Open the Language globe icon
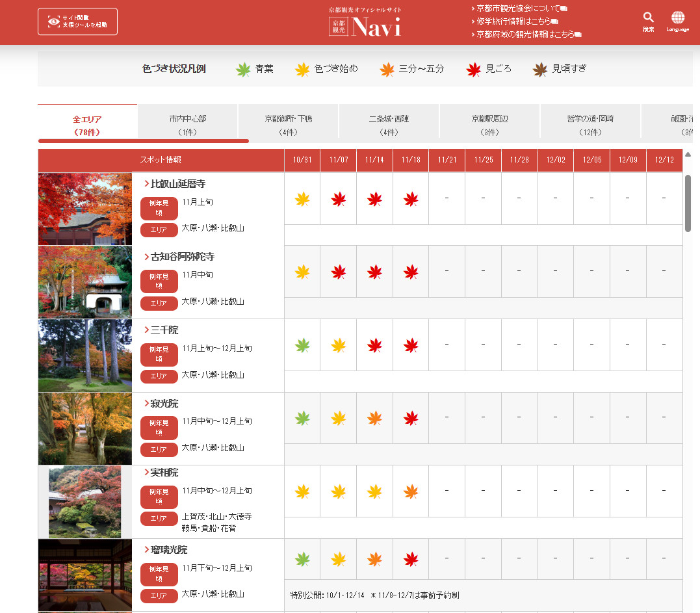 678,18
